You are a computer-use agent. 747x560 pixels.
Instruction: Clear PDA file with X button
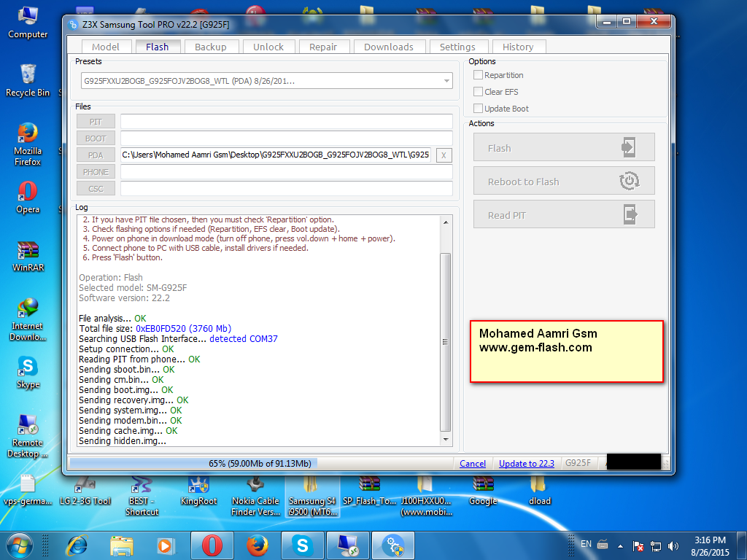click(x=444, y=155)
